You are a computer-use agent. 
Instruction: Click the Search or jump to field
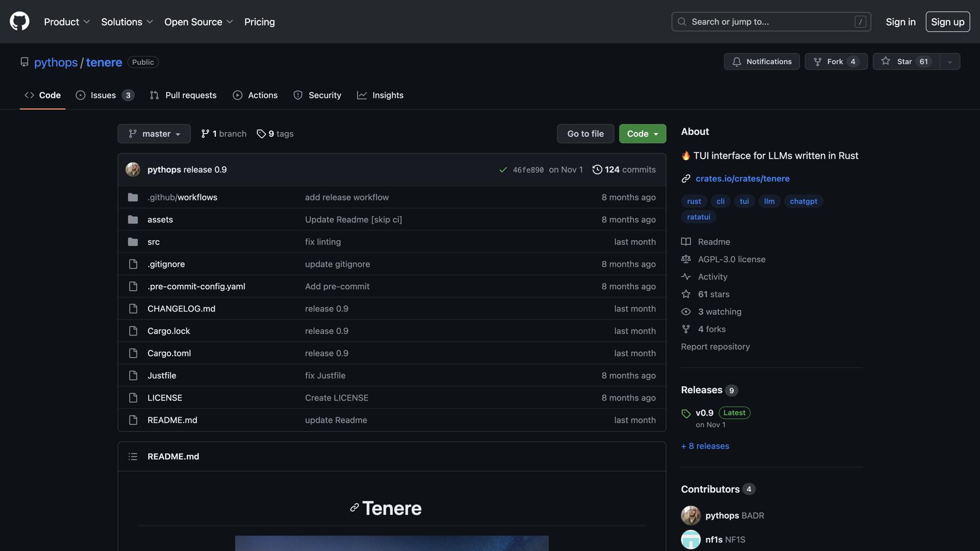point(771,22)
